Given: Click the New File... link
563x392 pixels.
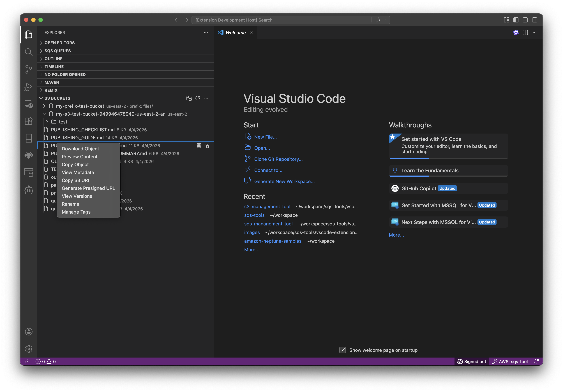Looking at the screenshot, I should [x=265, y=137].
